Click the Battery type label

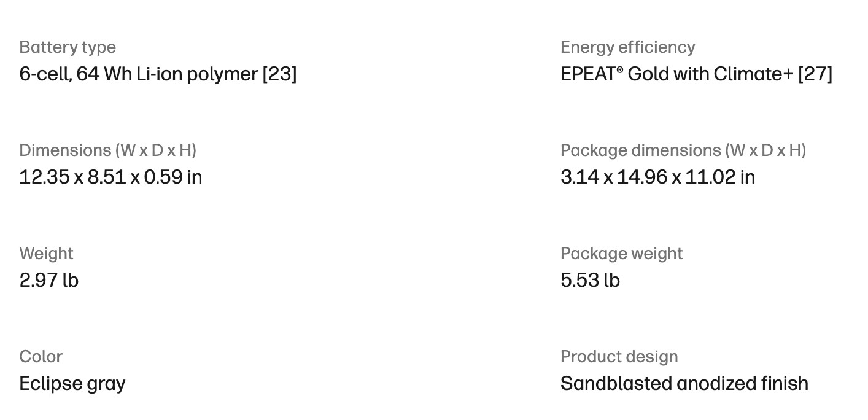68,47
